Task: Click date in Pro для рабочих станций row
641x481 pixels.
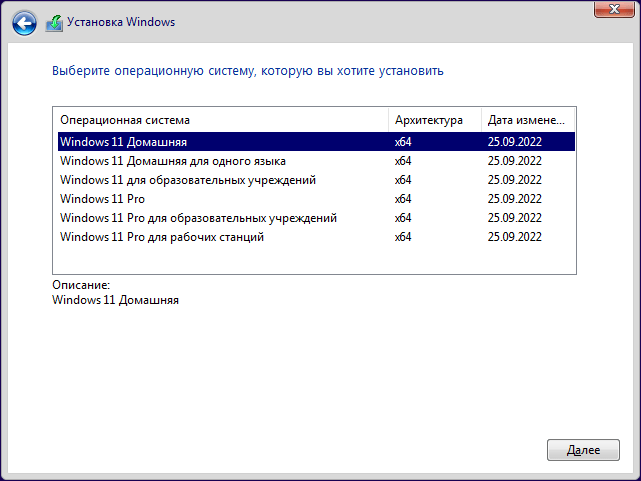Action: (x=515, y=237)
